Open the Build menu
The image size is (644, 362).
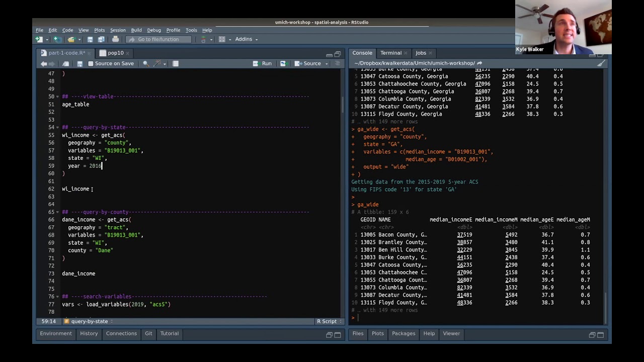136,30
